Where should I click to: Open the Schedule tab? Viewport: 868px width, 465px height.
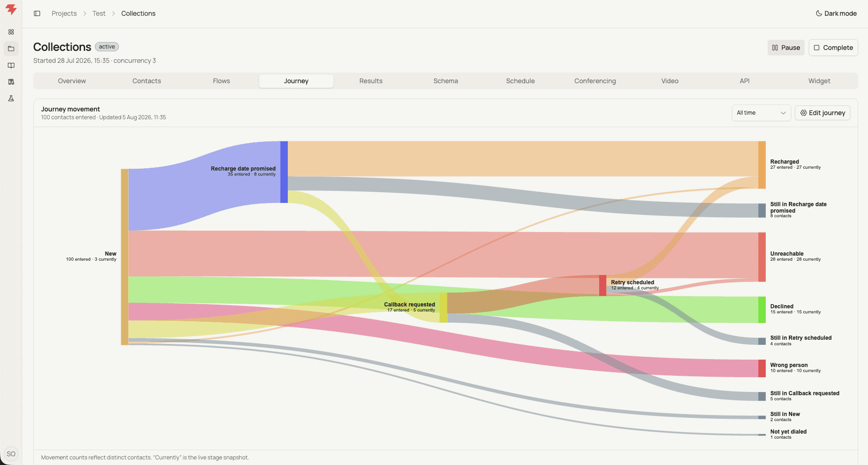pyautogui.click(x=521, y=81)
